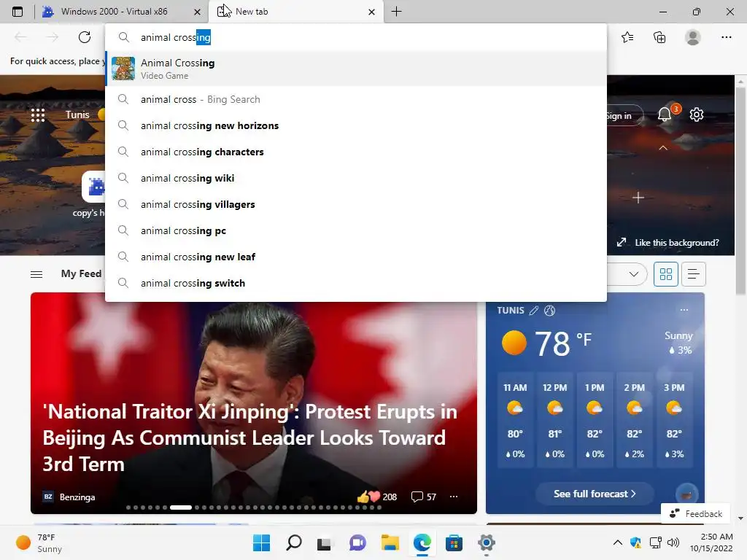747x560 pixels.
Task: Click See full forecast button
Action: tap(594, 494)
